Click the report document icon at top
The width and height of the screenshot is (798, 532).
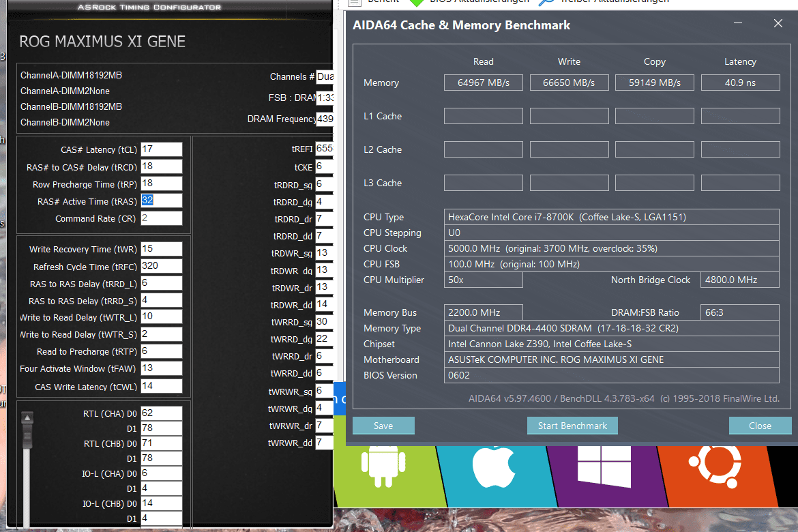click(x=354, y=3)
